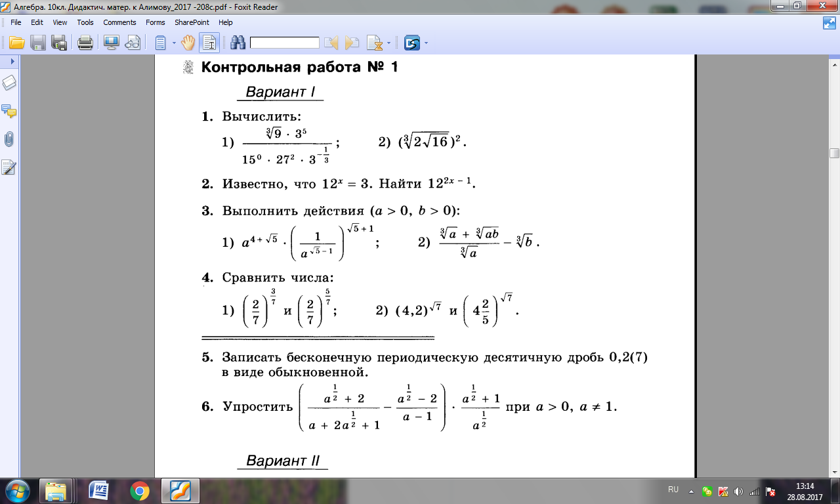The image size is (840, 504).
Task: Open the View menu
Action: point(60,22)
